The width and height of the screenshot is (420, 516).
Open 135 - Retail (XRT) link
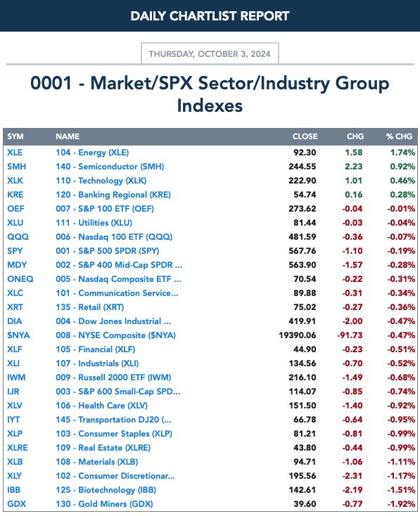pyautogui.click(x=89, y=307)
